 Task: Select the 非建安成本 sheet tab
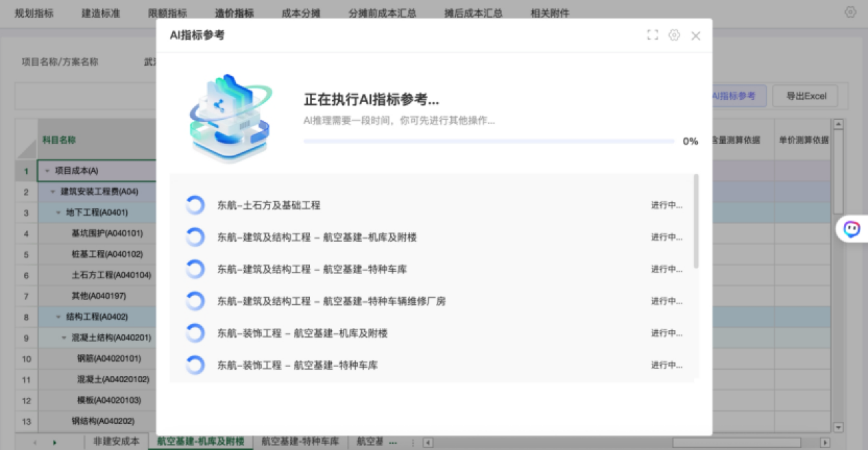tap(116, 442)
